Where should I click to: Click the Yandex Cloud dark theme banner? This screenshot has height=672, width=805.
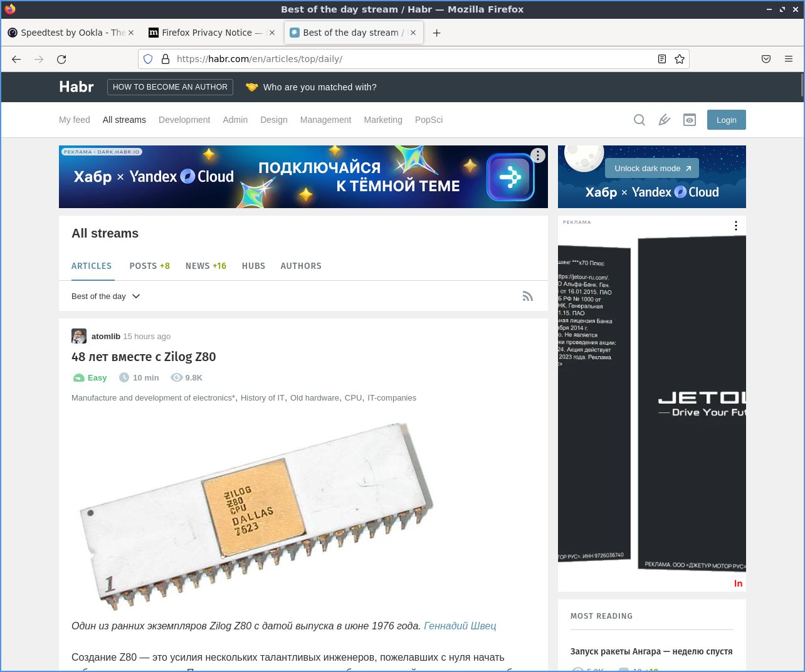coord(303,177)
